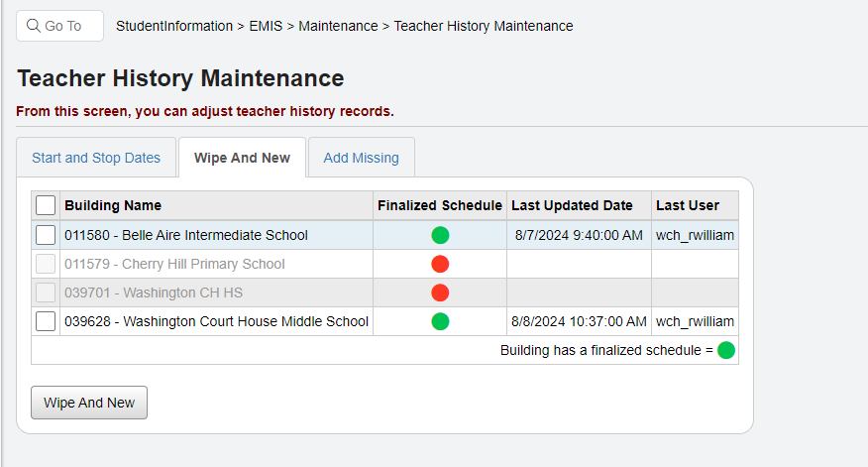Click the red status dot for Washington CH HS
The height and width of the screenshot is (467, 868).
click(x=440, y=292)
